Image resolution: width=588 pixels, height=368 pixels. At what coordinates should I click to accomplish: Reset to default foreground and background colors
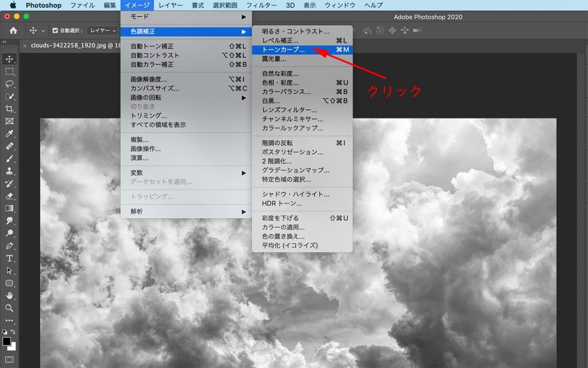(5, 332)
